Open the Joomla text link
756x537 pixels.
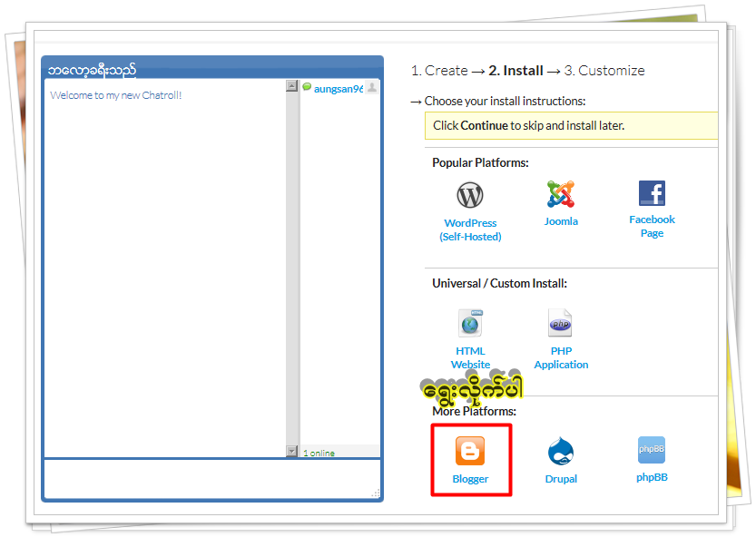tap(561, 221)
